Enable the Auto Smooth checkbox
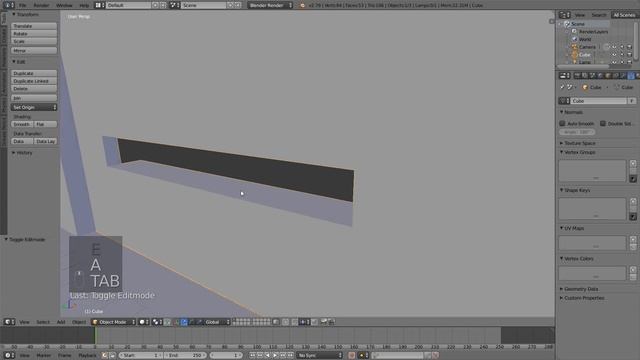 pos(562,123)
